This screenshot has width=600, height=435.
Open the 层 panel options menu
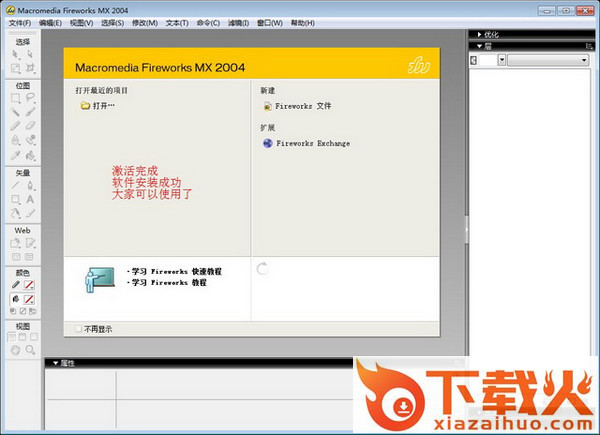[x=589, y=46]
